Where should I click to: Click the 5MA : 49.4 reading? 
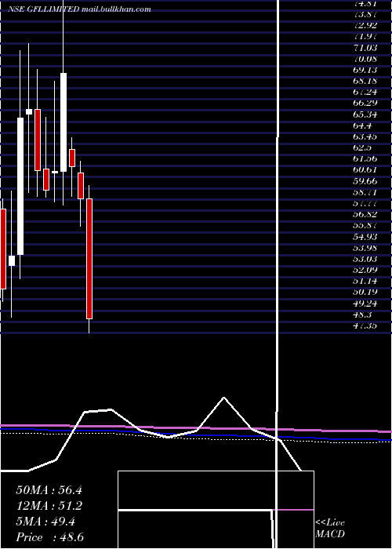(x=45, y=522)
